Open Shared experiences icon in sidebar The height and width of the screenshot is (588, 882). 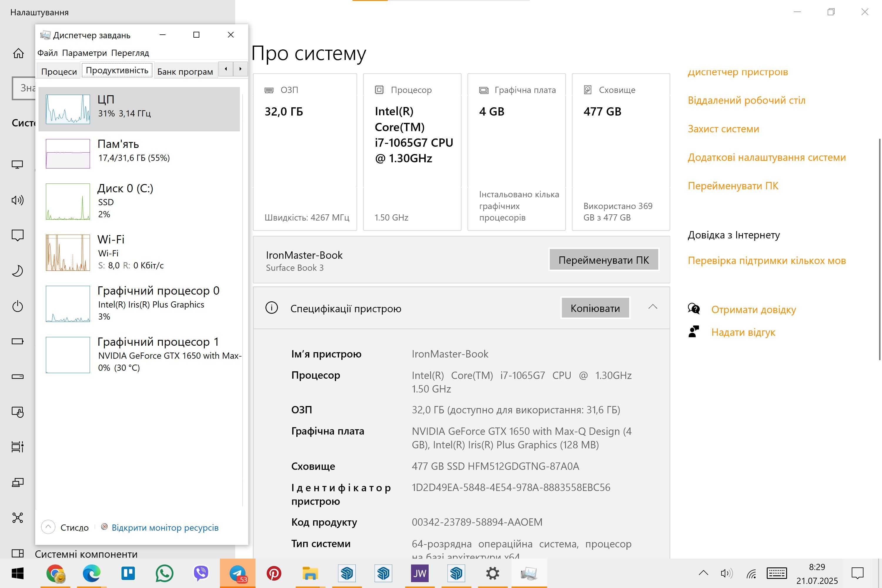tap(17, 517)
